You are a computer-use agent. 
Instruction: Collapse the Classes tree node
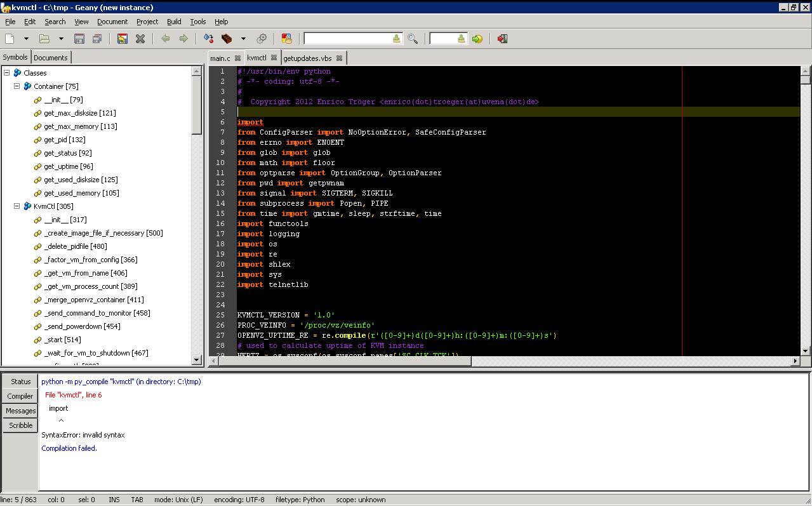click(6, 72)
